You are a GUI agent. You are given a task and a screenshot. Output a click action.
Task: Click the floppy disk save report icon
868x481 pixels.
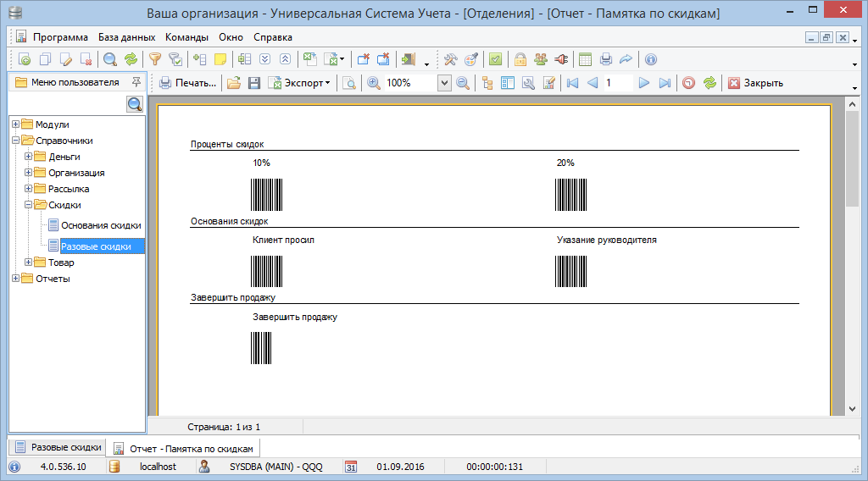tap(253, 83)
